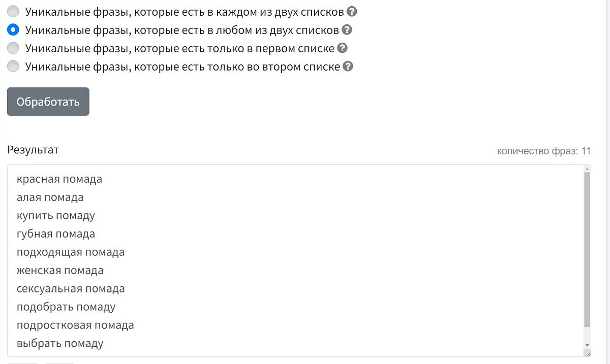Click the result textarea resize handle

(x=588, y=353)
